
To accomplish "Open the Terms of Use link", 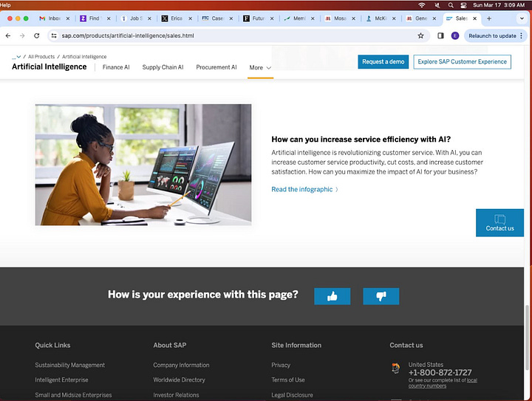I will pyautogui.click(x=288, y=380).
